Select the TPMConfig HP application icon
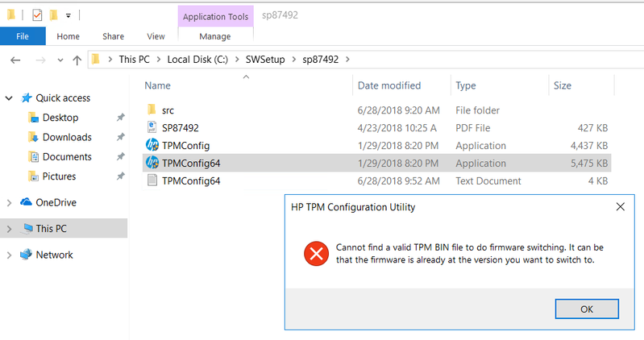The image size is (644, 340). pyautogui.click(x=152, y=145)
